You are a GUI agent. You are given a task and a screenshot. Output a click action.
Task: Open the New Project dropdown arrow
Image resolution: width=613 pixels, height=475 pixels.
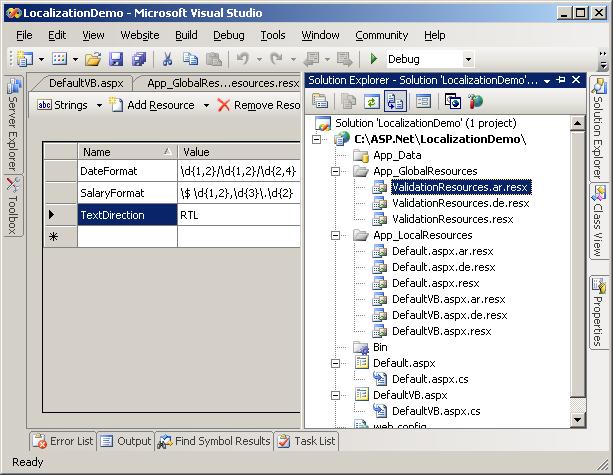point(41,59)
